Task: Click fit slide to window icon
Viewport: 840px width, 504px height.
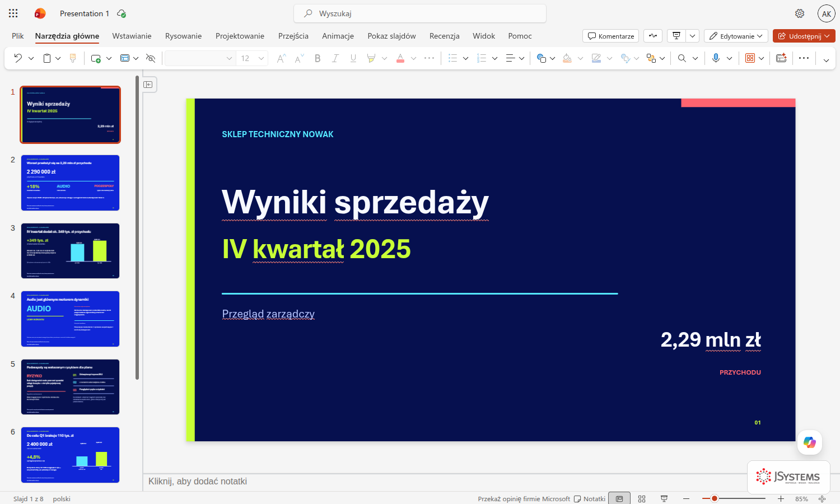Action: click(822, 498)
